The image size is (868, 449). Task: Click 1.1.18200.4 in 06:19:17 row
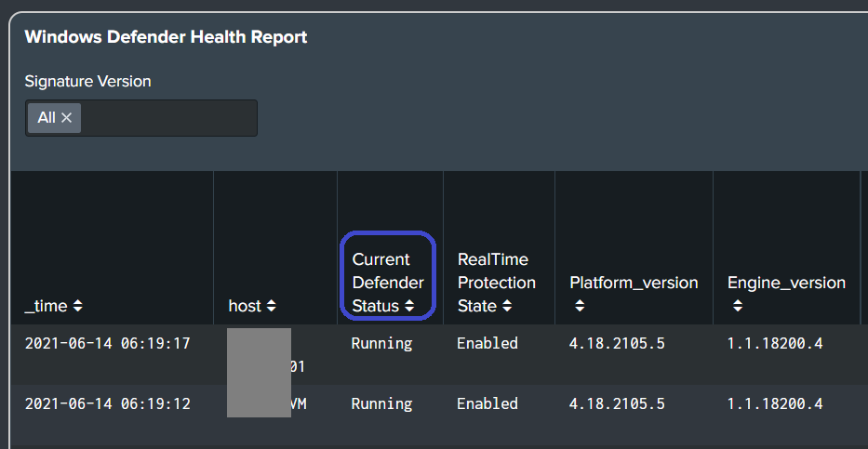(775, 343)
